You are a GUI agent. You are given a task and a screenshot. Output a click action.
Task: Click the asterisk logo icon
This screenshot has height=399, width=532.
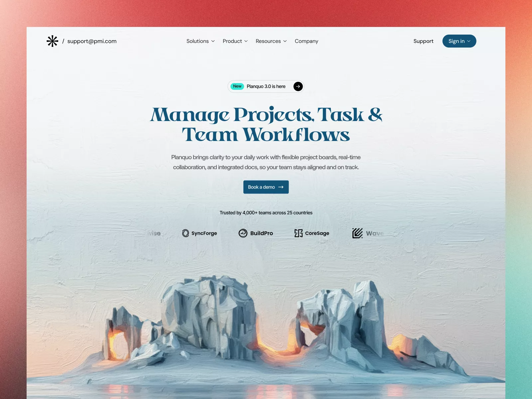[x=53, y=41]
